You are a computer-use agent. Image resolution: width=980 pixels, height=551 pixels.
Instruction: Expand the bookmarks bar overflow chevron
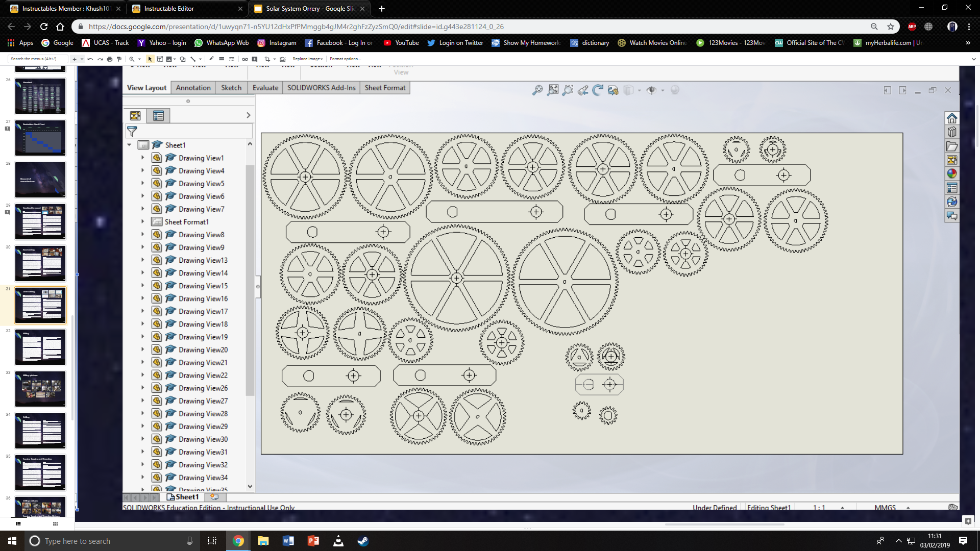(968, 43)
